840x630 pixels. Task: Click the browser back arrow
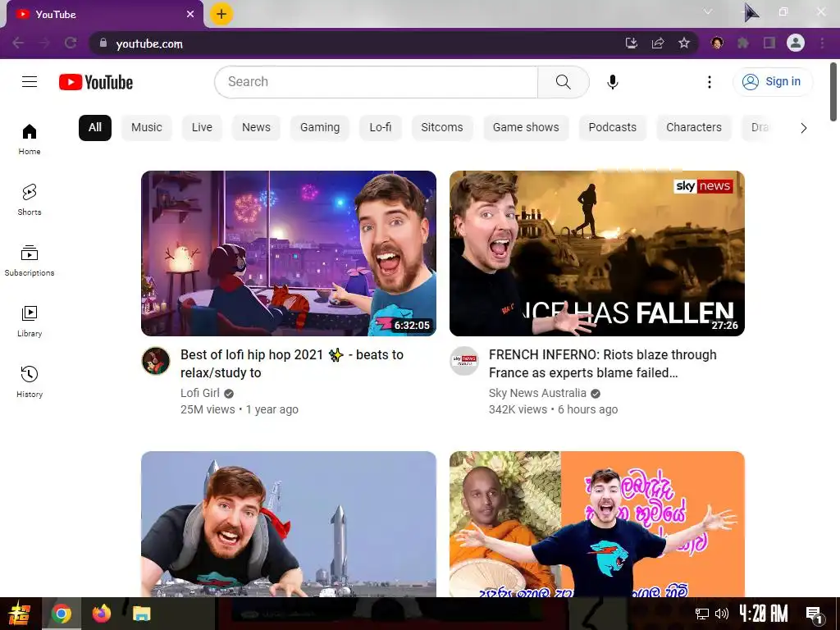18,43
